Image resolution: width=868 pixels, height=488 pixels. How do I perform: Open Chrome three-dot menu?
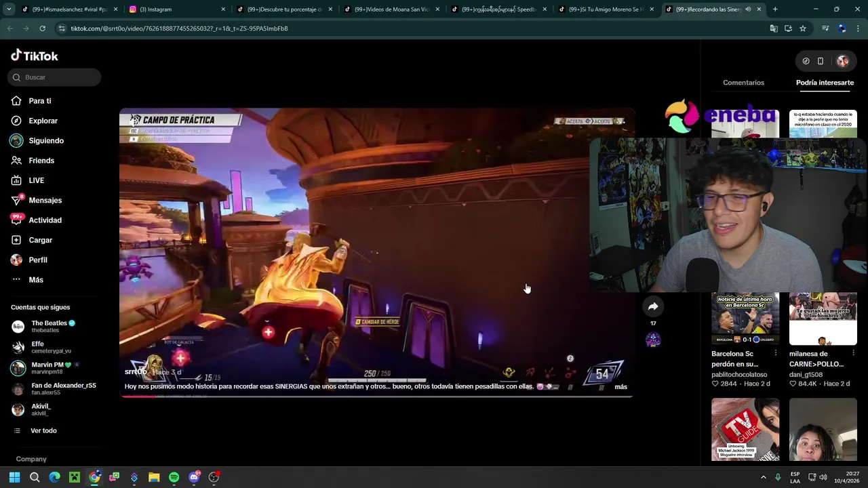[858, 28]
